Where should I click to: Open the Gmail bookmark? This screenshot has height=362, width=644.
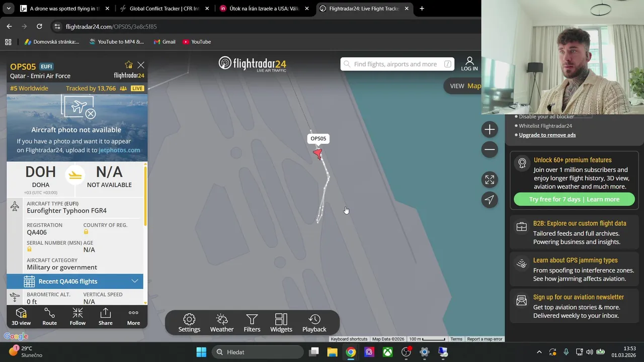point(165,42)
